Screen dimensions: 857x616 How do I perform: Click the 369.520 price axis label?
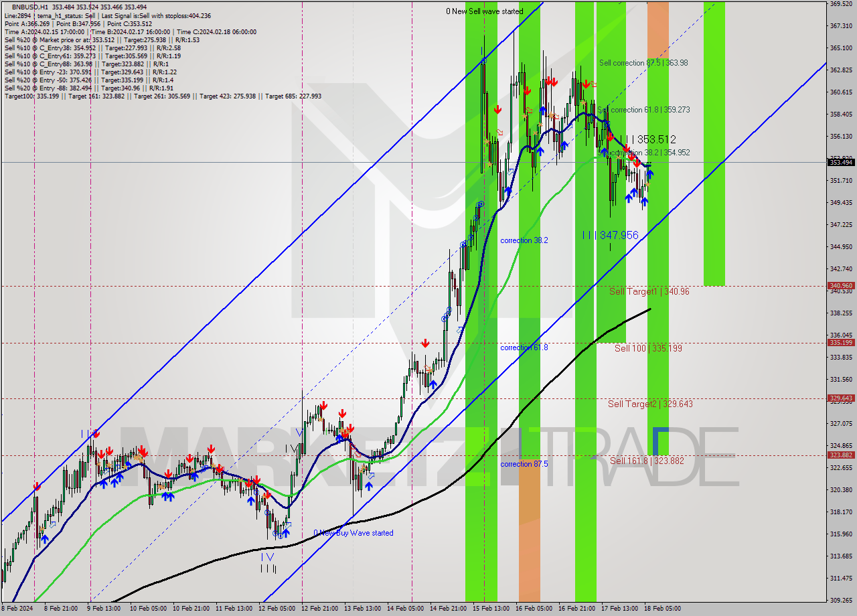[841, 4]
